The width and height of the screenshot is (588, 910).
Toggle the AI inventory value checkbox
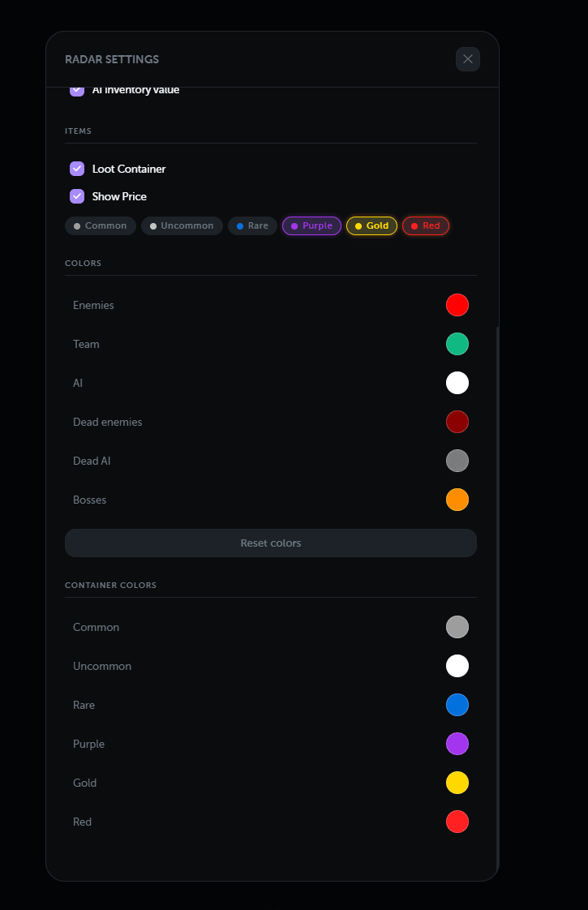point(77,90)
